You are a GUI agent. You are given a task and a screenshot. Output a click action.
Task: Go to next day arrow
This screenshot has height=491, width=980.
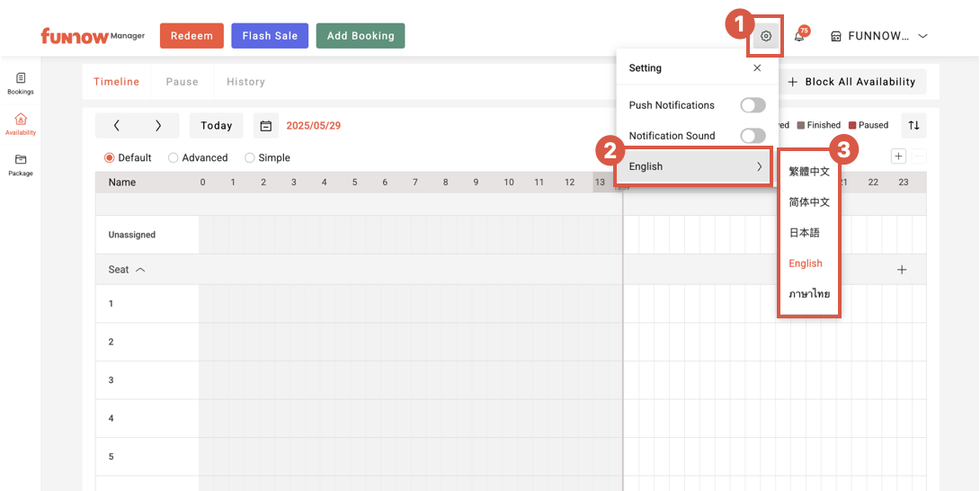pos(158,126)
